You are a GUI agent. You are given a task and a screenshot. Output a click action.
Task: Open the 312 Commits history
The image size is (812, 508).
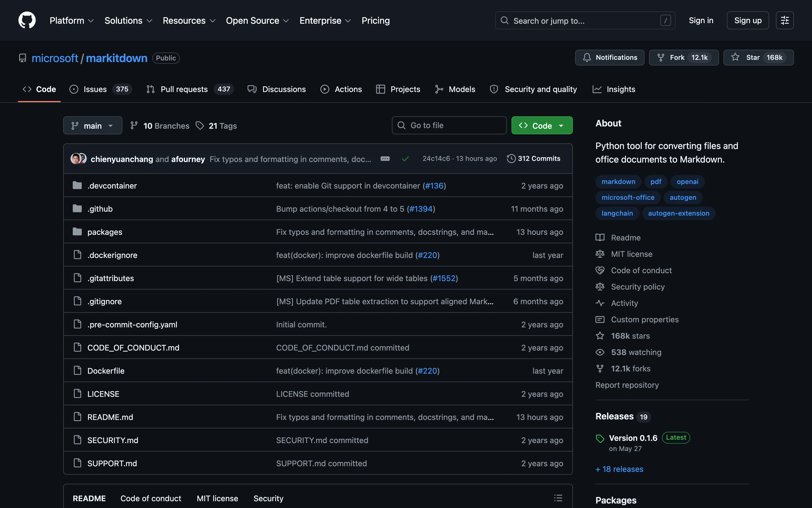point(533,159)
